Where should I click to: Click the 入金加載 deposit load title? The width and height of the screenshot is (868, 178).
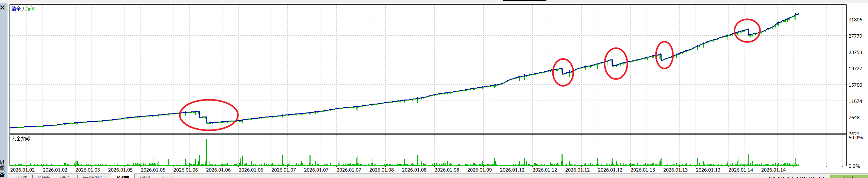(21, 139)
